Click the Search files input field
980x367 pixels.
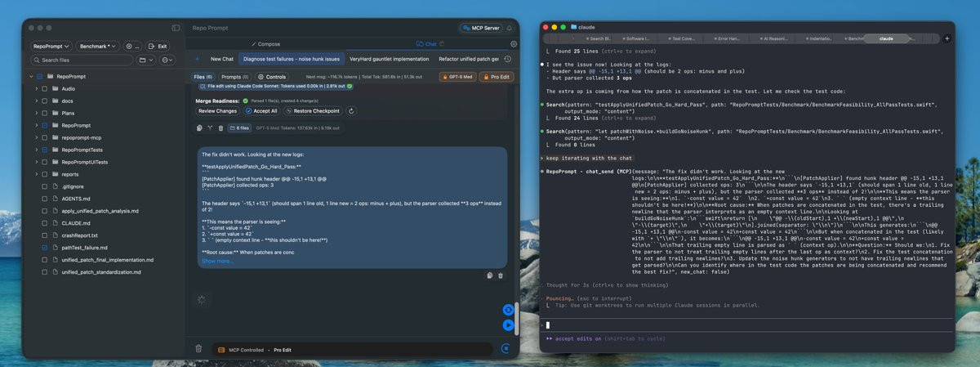coord(82,60)
